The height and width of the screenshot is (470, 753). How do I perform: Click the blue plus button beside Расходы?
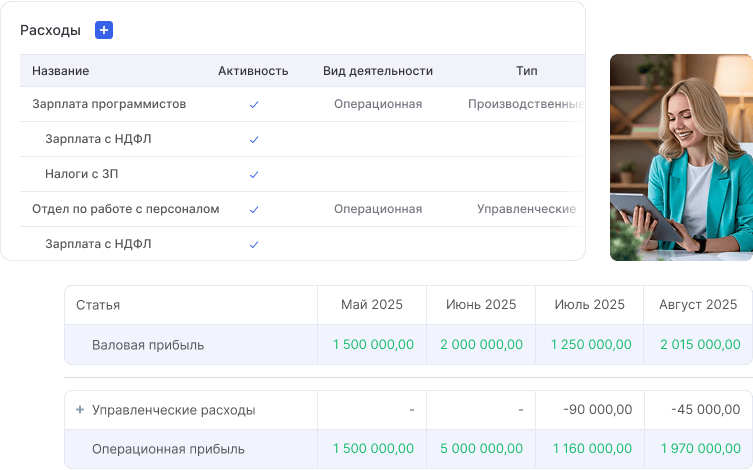tap(104, 30)
